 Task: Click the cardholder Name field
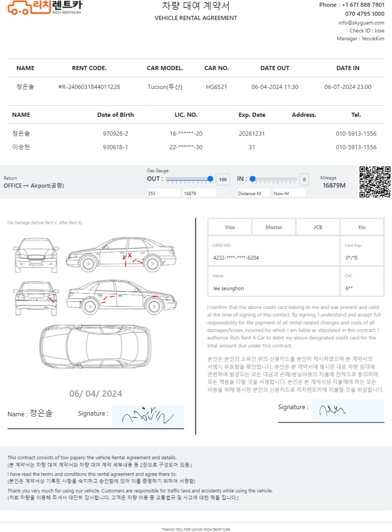click(273, 288)
